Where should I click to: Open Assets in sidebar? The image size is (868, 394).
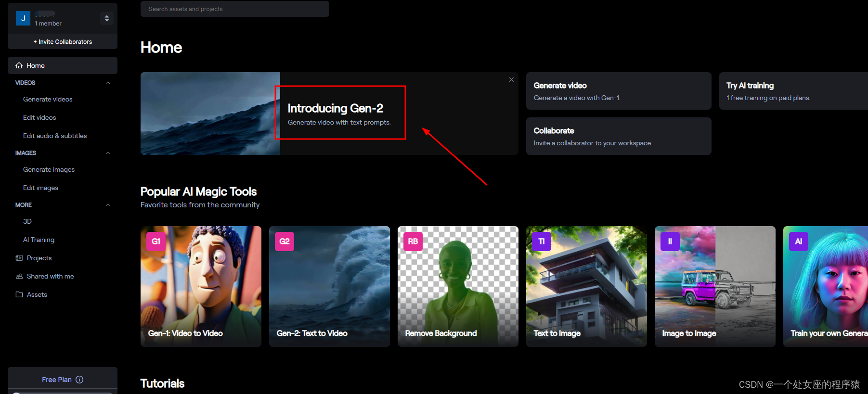(37, 294)
